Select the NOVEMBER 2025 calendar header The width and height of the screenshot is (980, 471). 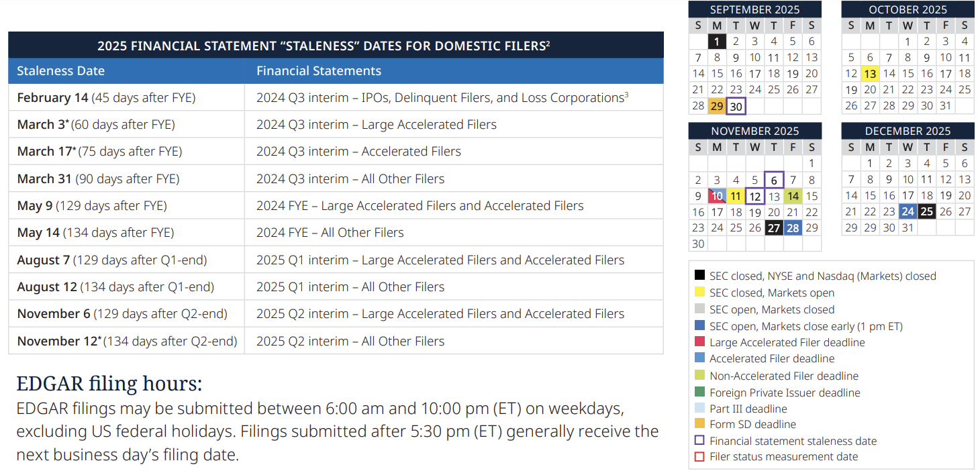(x=754, y=131)
